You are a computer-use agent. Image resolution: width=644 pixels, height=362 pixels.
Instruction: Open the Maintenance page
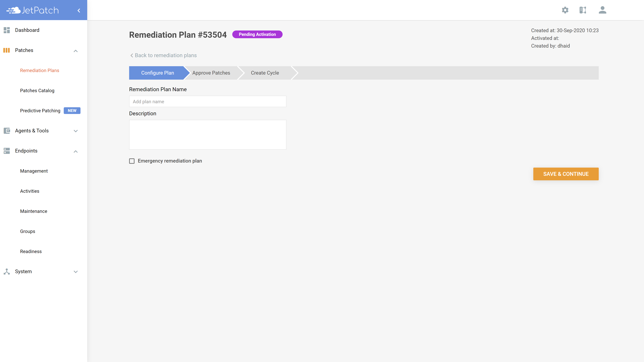[34, 211]
